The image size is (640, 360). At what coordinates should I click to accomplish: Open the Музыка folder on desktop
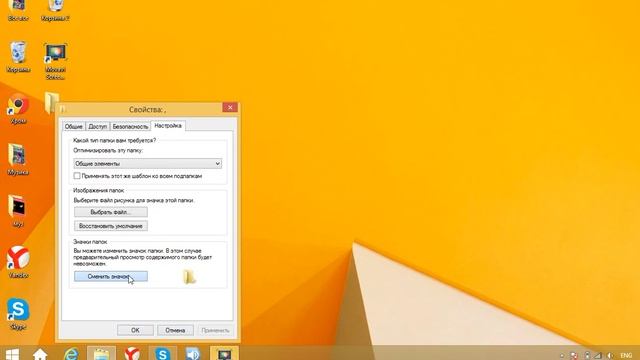pos(18,159)
